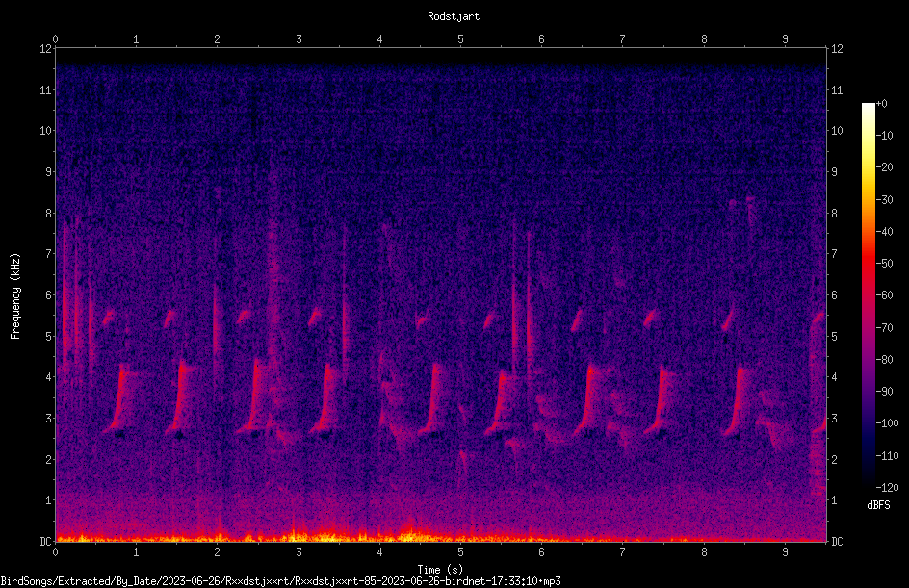Screen dimensions: 909x588
Task: Click the "3" kHz tick on the left frequency axis
Action: 48,419
